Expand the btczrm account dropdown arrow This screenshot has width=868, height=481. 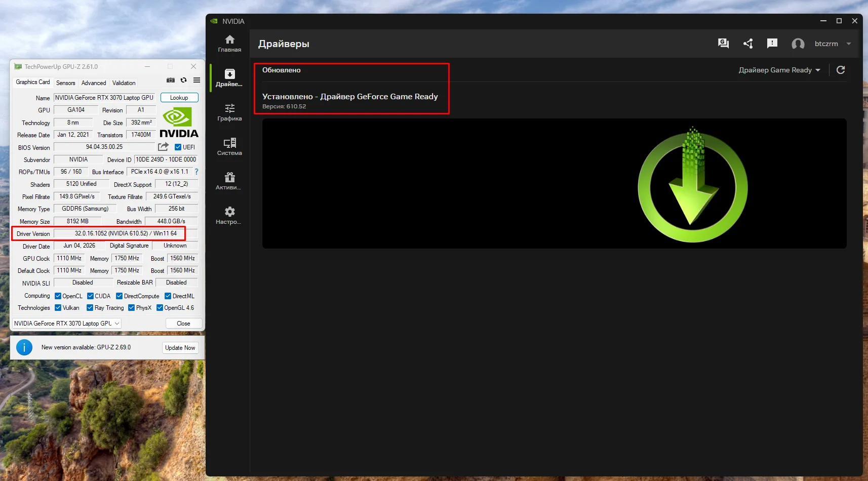tap(849, 44)
